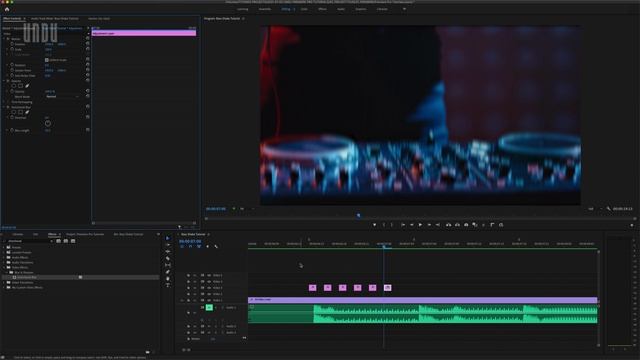Click the new custom bin icon in the Effects panel
640x360 pixels.
coord(148,352)
